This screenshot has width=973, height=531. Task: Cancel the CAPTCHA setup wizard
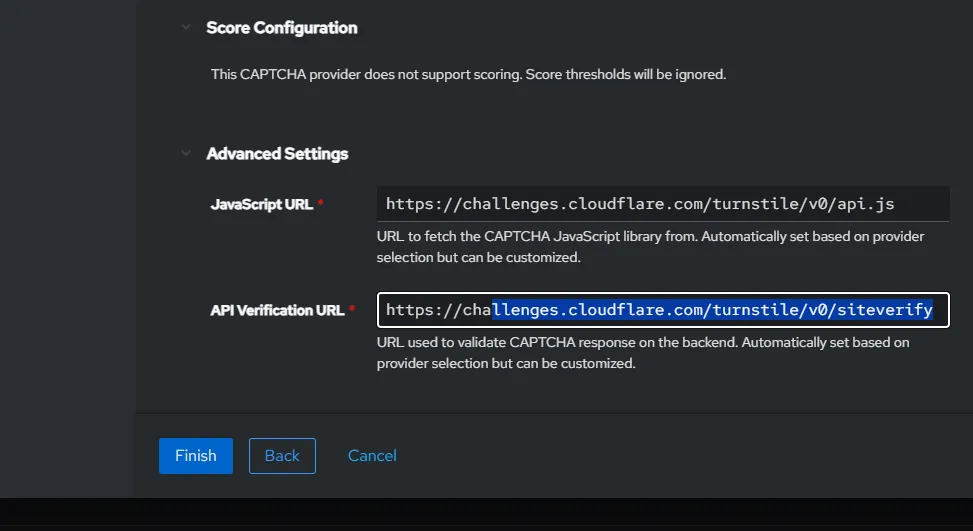372,455
